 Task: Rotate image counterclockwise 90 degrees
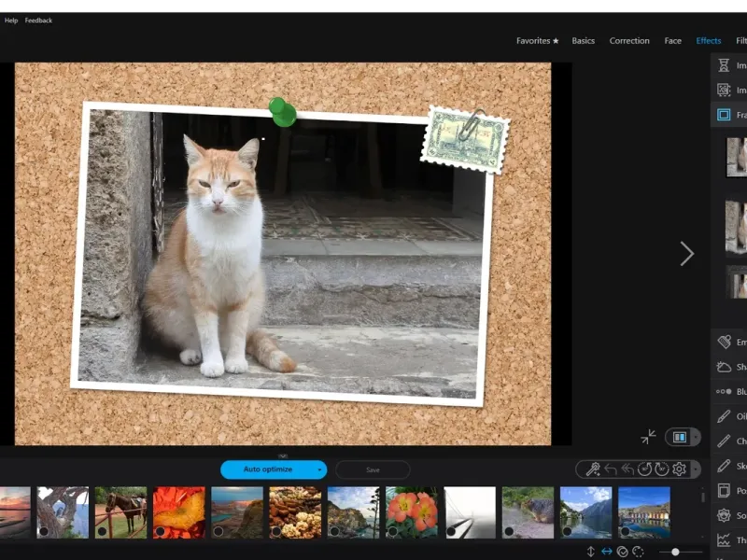coord(644,469)
